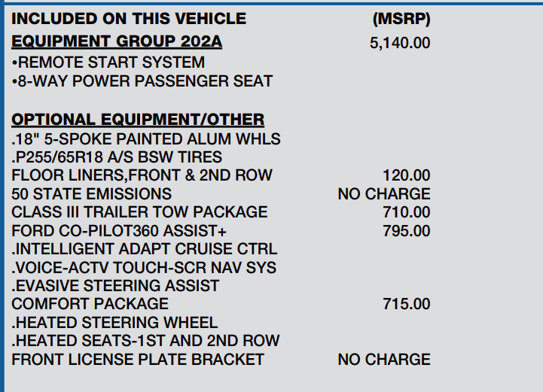Click the Front License Plate Bracket line
The height and width of the screenshot is (392, 543).
138,360
